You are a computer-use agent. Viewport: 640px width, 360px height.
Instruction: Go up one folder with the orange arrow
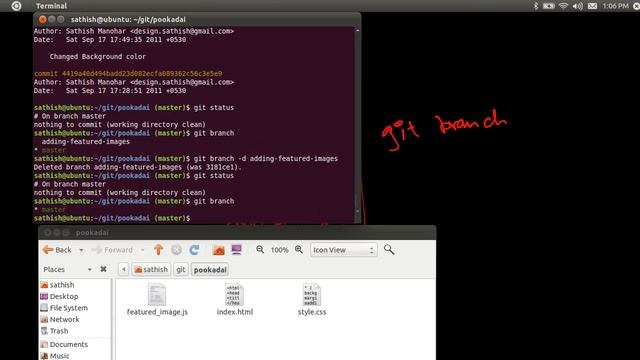coord(159,250)
